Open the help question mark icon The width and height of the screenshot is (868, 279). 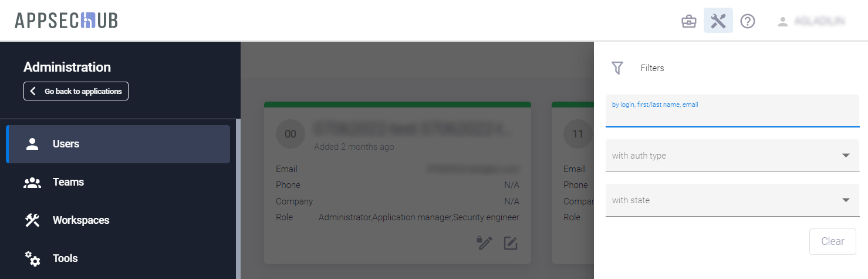pos(748,22)
